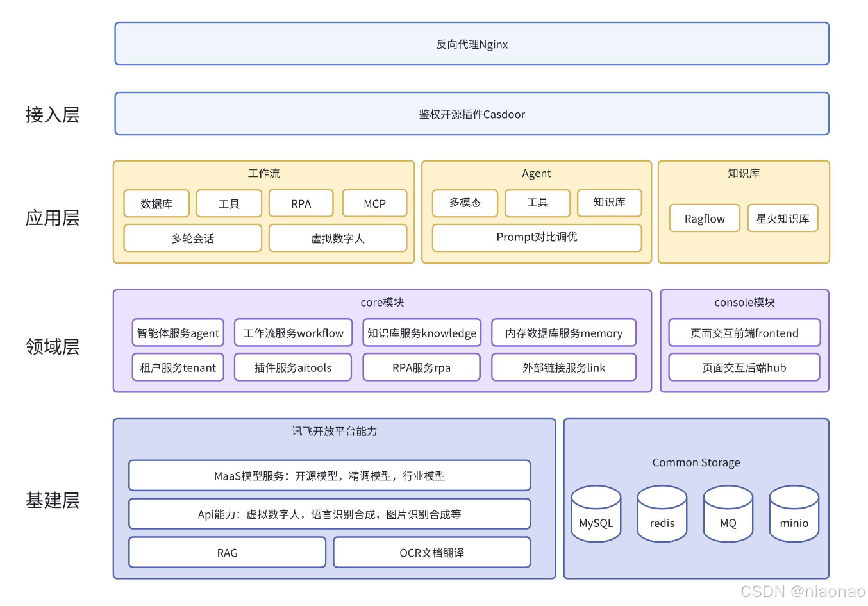Click the MCP box in 工作流 panel
Viewport: 868px width, 606px height.
click(x=374, y=203)
